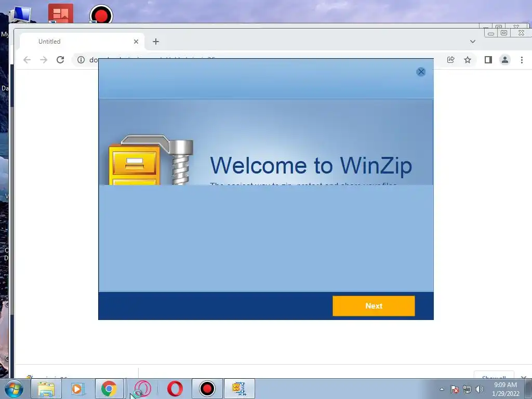Select the Untitled tab
532x399 pixels.
point(82,42)
